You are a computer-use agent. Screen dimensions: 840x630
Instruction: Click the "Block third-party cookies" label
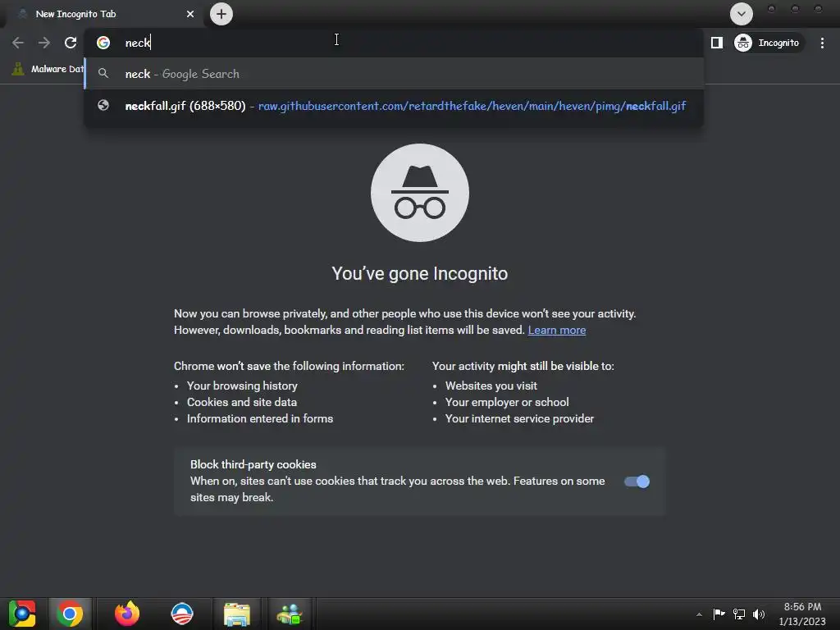pos(253,464)
